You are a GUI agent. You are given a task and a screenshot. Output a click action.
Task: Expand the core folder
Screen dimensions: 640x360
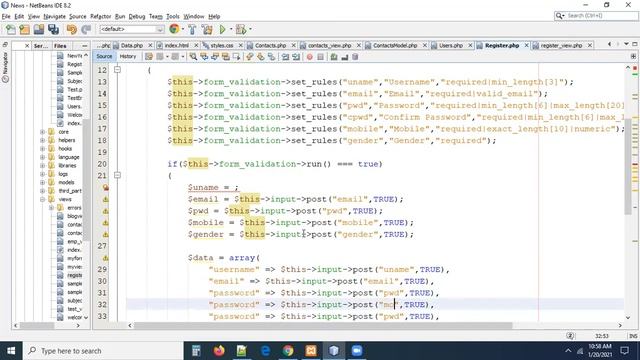(42, 132)
